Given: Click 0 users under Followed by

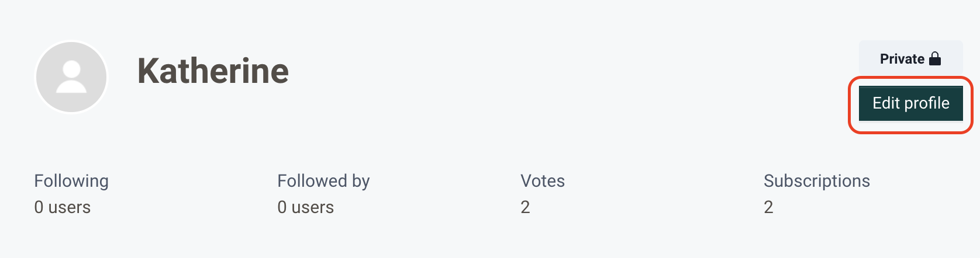Looking at the screenshot, I should point(306,207).
